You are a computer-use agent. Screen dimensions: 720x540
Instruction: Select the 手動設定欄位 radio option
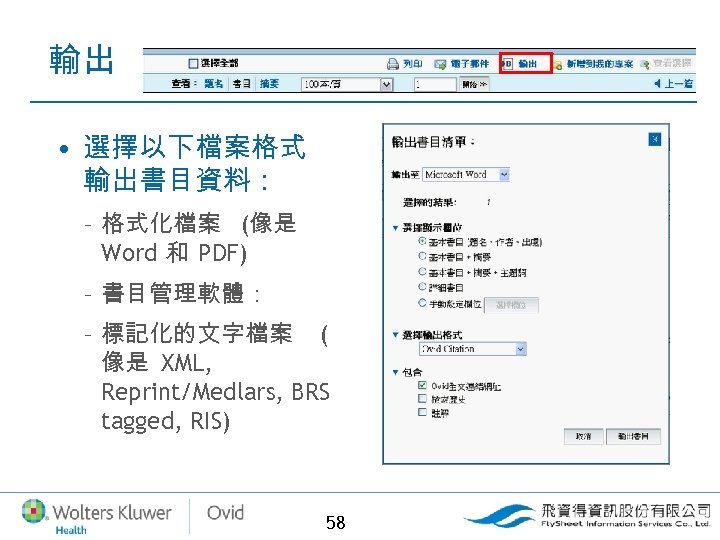(x=422, y=303)
